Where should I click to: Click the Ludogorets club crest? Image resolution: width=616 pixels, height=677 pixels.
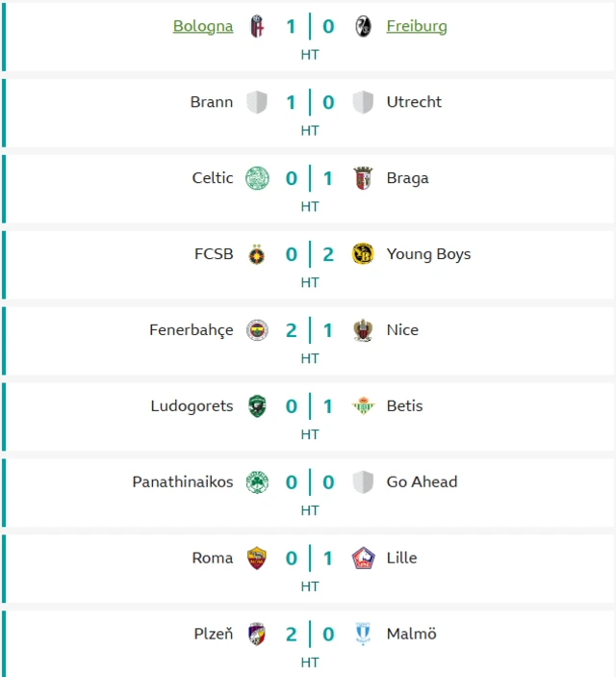(x=256, y=406)
